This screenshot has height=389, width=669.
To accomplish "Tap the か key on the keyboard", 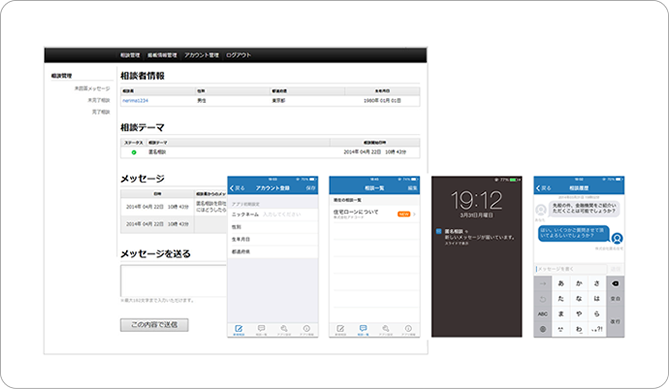I will [x=579, y=283].
